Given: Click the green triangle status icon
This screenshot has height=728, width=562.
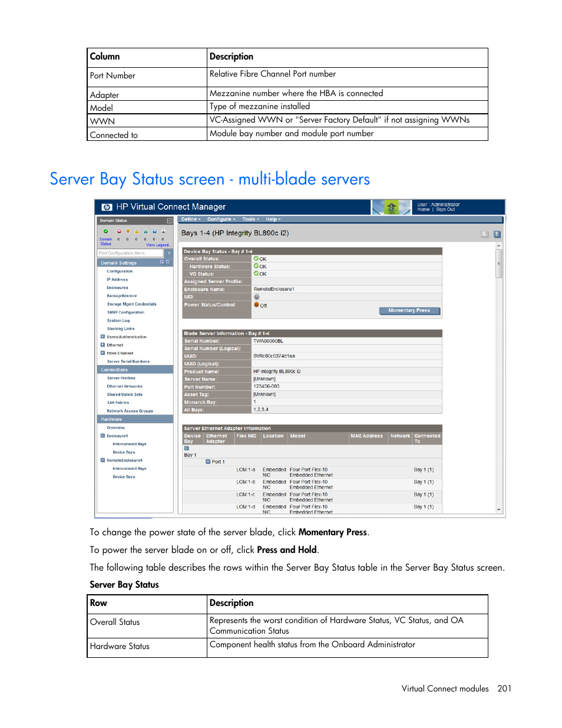Looking at the screenshot, I should [146, 232].
